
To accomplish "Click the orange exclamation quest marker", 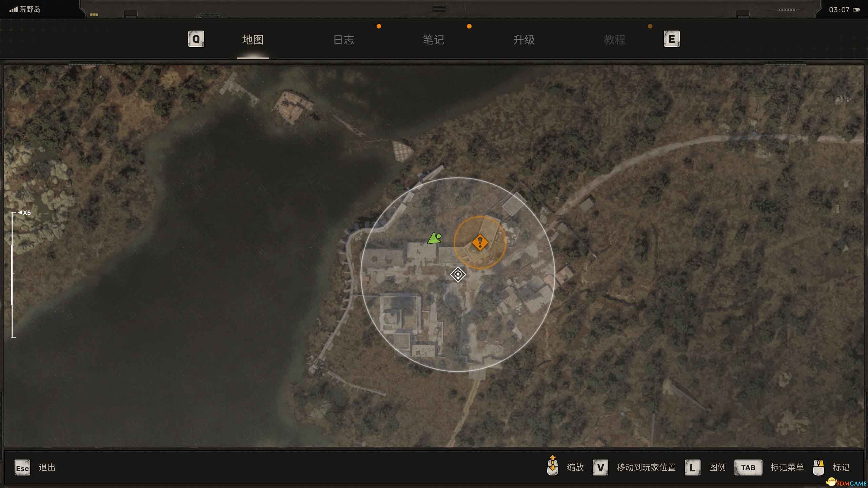I will click(x=480, y=243).
